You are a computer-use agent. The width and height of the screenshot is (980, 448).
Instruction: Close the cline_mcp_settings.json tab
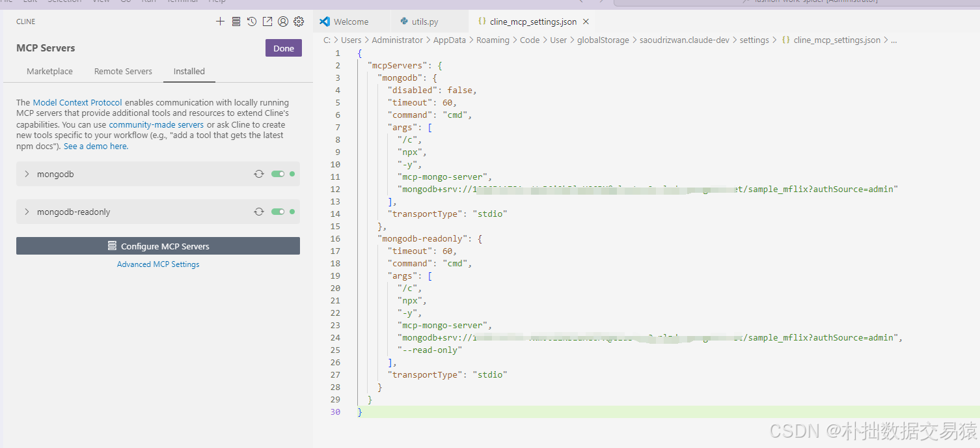(x=586, y=21)
